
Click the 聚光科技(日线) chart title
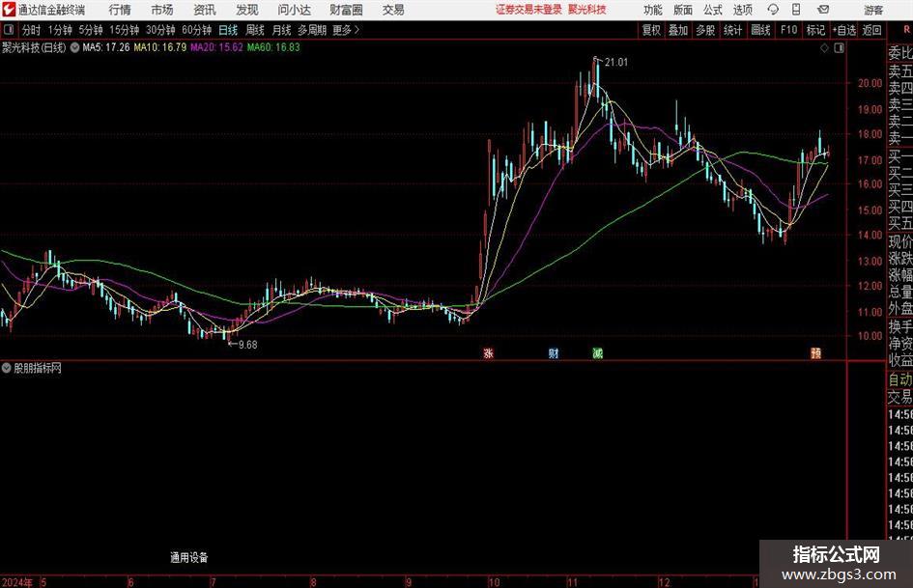(x=34, y=47)
